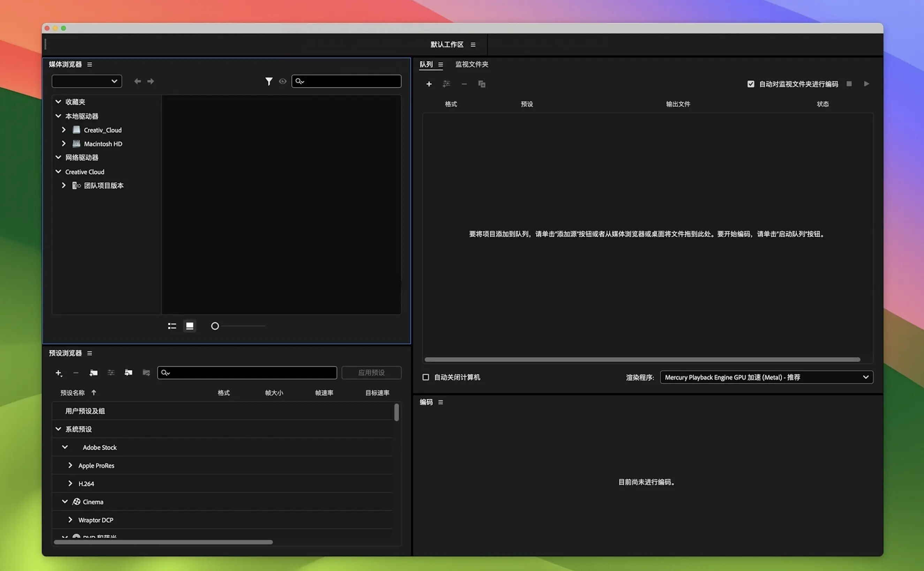Open the 媒体浏览器 panel menu icon

[90, 64]
